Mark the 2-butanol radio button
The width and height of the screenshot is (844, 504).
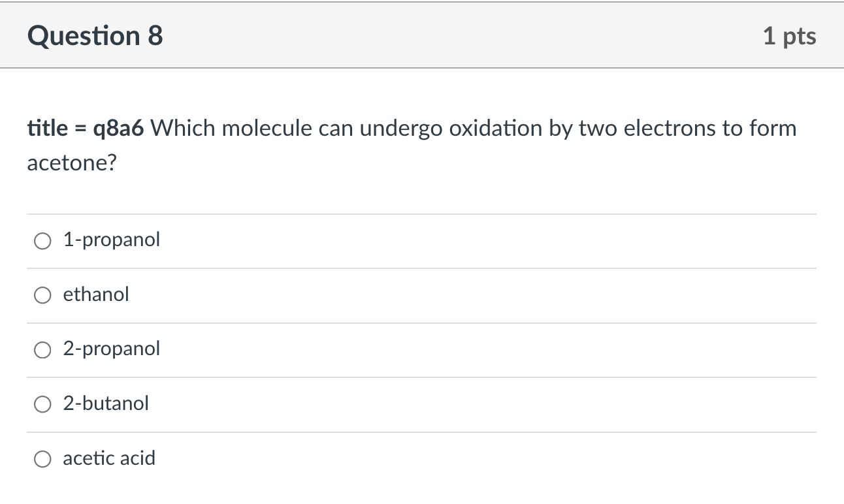click(x=42, y=405)
